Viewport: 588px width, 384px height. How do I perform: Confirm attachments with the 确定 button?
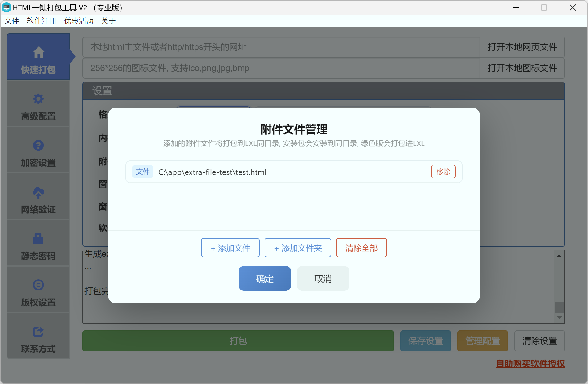click(265, 278)
